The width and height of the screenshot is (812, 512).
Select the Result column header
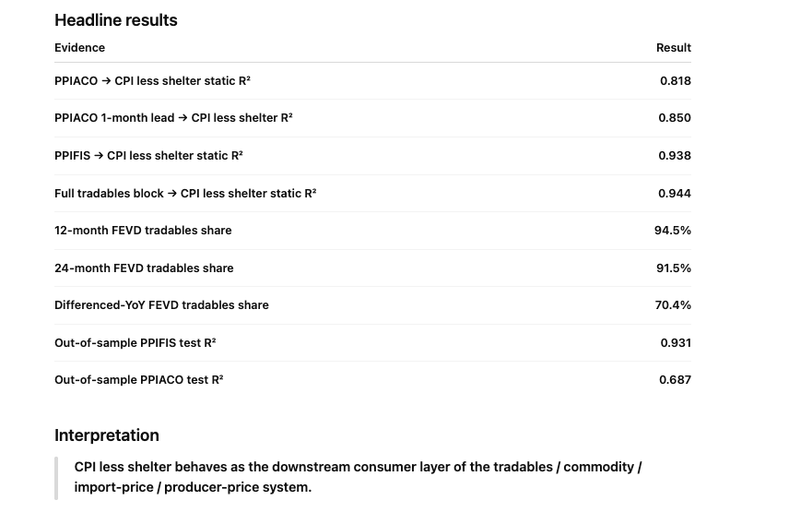(673, 48)
